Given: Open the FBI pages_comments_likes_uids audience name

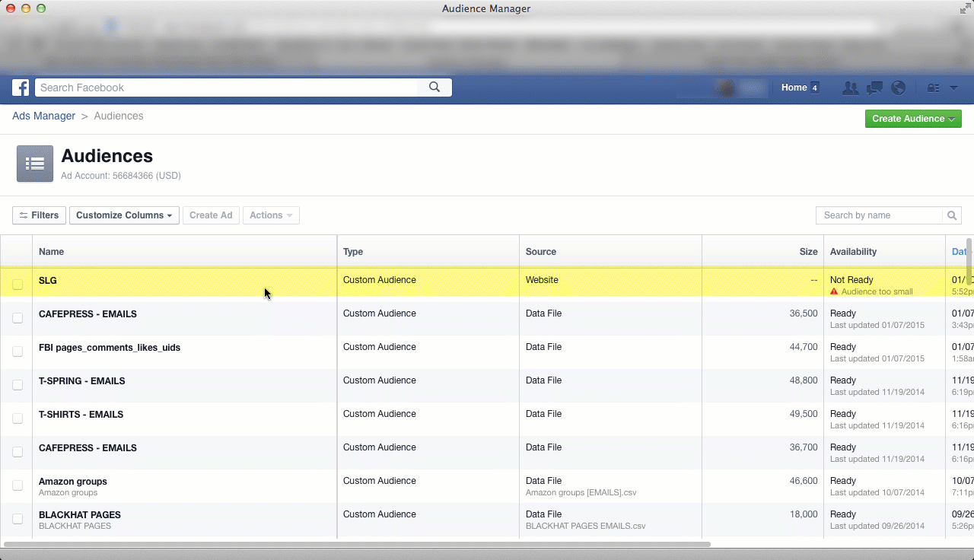Looking at the screenshot, I should click(x=110, y=348).
